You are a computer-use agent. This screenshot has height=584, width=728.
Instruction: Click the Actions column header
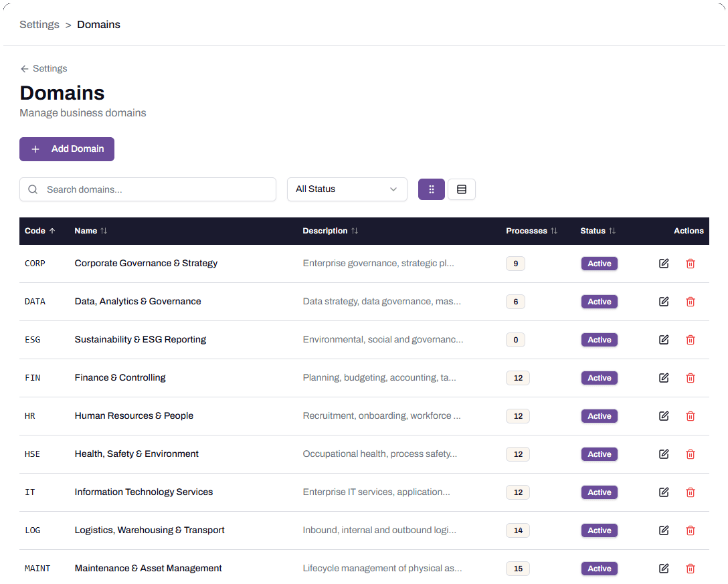tap(689, 231)
